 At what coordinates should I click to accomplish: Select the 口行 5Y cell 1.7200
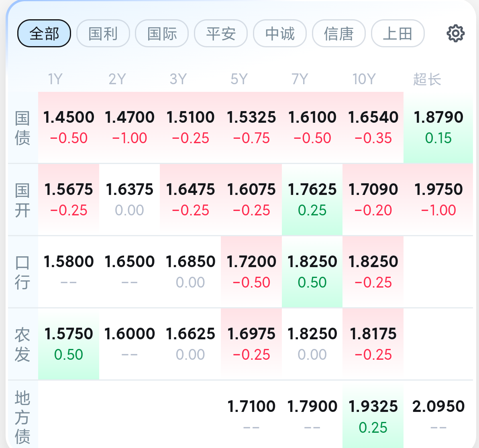(x=251, y=272)
